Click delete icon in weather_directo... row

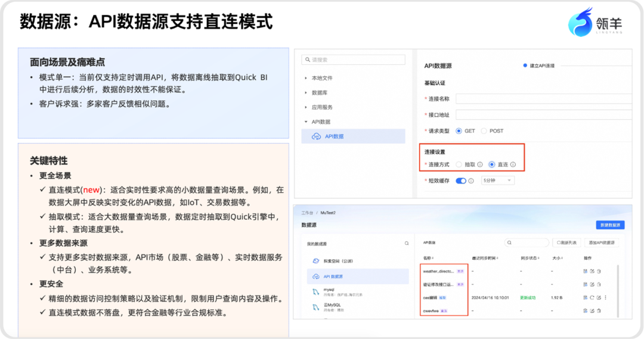599,271
